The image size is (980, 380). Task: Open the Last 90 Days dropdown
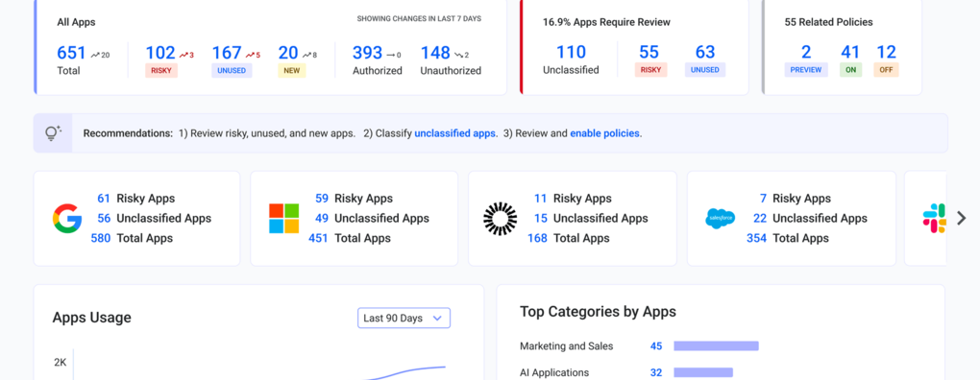(x=404, y=319)
